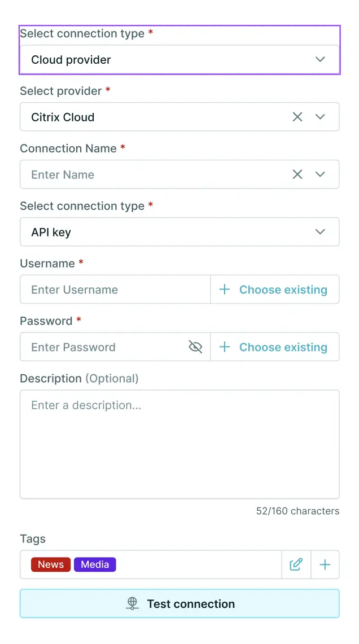Open the API key connection type dropdown
This screenshot has width=359, height=644.
(320, 231)
